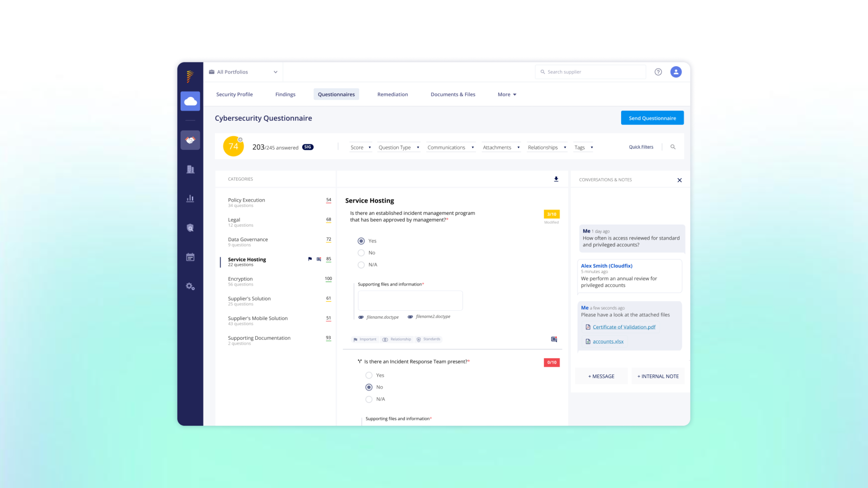Click the SIG badge
This screenshot has width=868, height=488.
coord(308,147)
